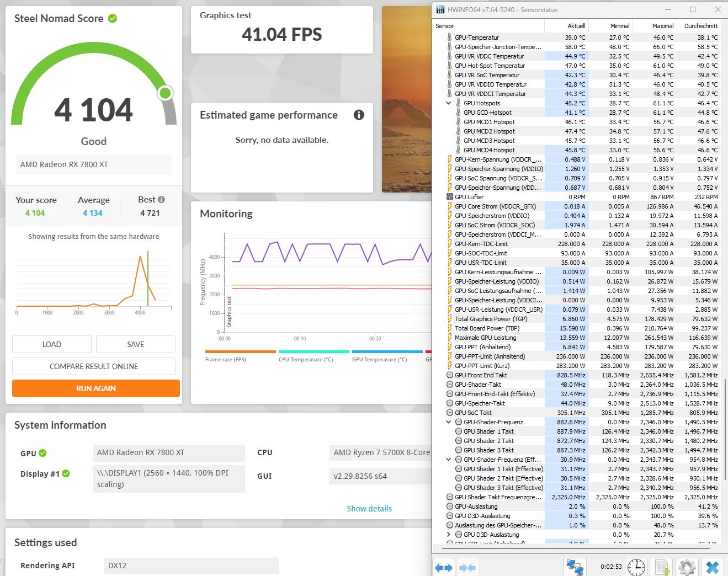Click the Aktuell column header
The width and height of the screenshot is (728, 576).
(566, 26)
